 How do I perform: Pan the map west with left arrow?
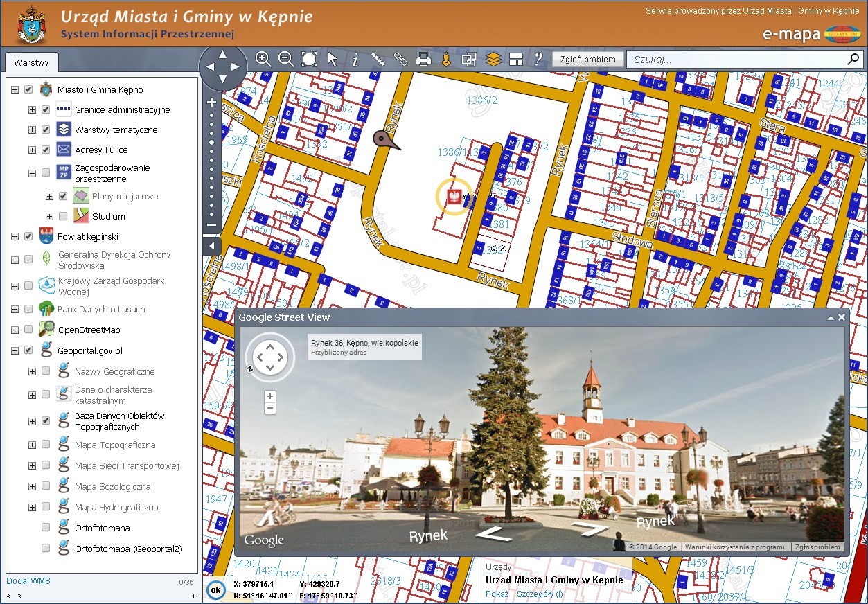pos(209,68)
